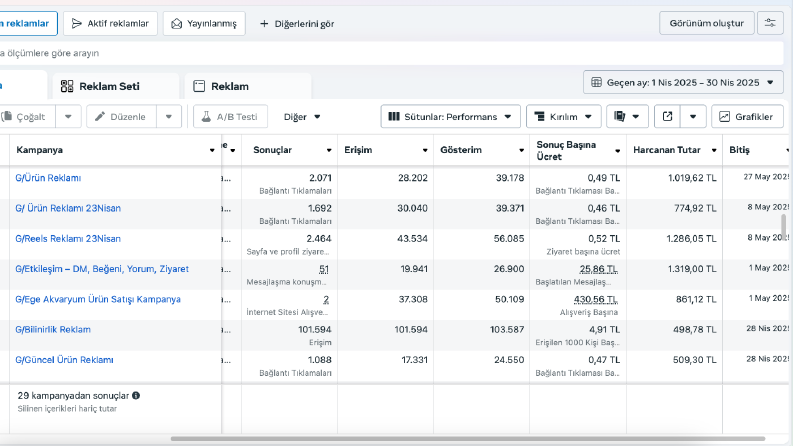Click the view settings sliders icon
793x446 pixels.
770,23
